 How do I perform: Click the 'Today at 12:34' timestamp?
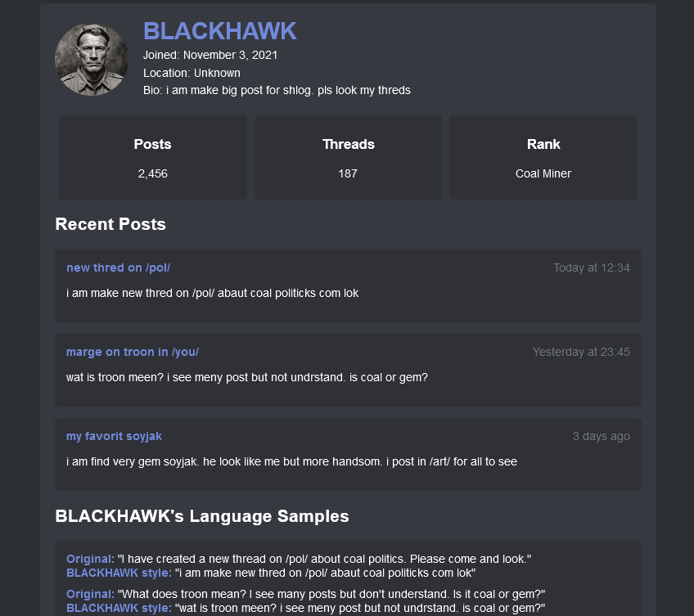tap(591, 268)
